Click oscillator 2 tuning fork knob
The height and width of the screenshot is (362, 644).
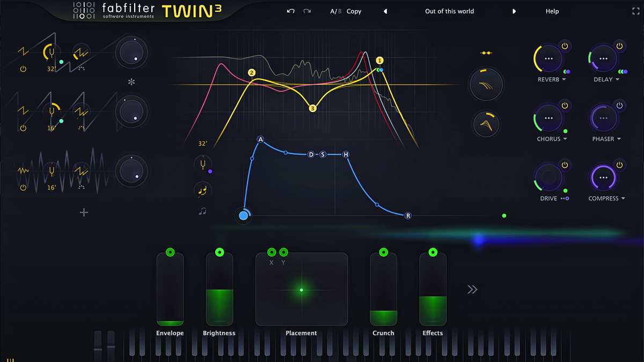pos(52,112)
